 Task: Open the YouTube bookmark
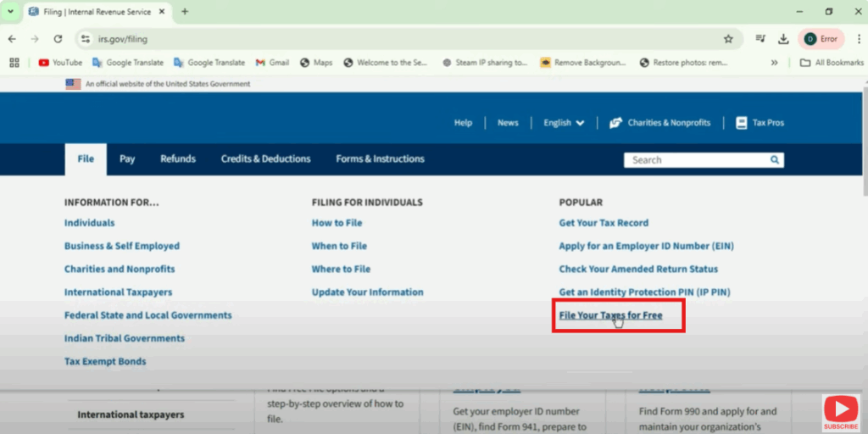(x=60, y=63)
